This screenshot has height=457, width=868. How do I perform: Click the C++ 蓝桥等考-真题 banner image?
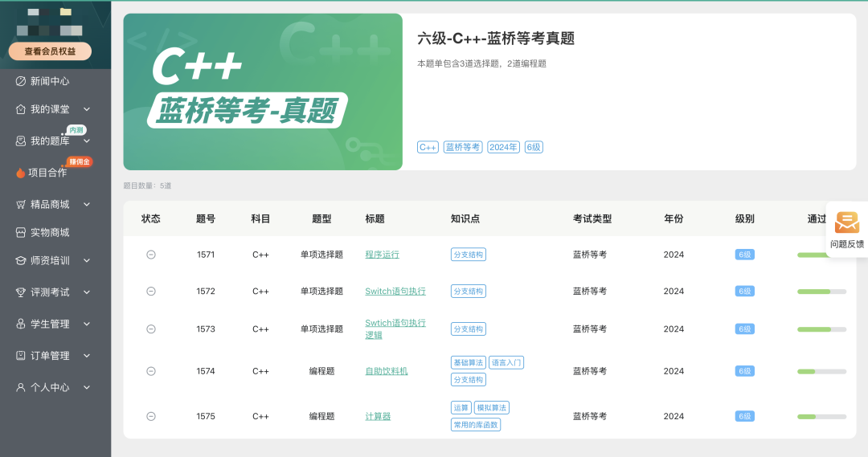tap(263, 92)
